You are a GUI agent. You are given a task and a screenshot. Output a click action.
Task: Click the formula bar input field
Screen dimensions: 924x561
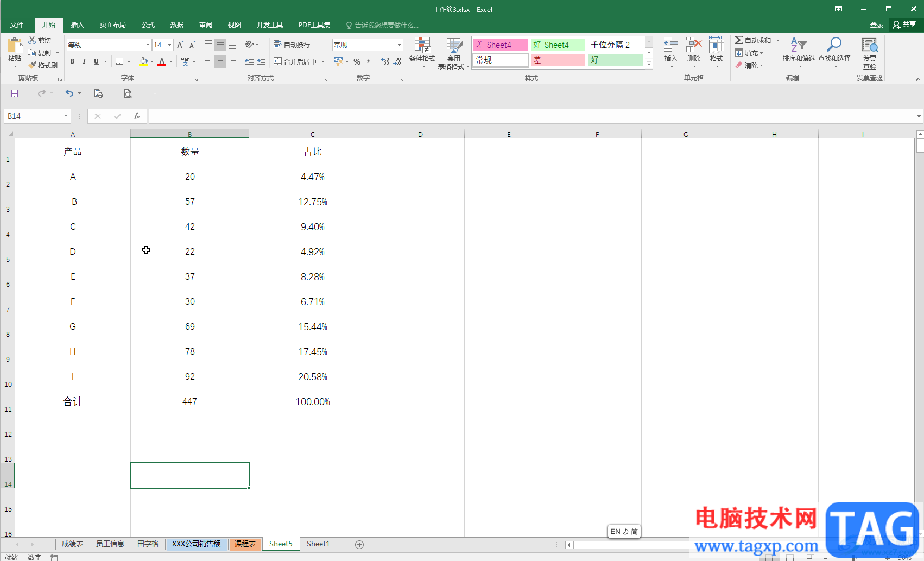532,116
